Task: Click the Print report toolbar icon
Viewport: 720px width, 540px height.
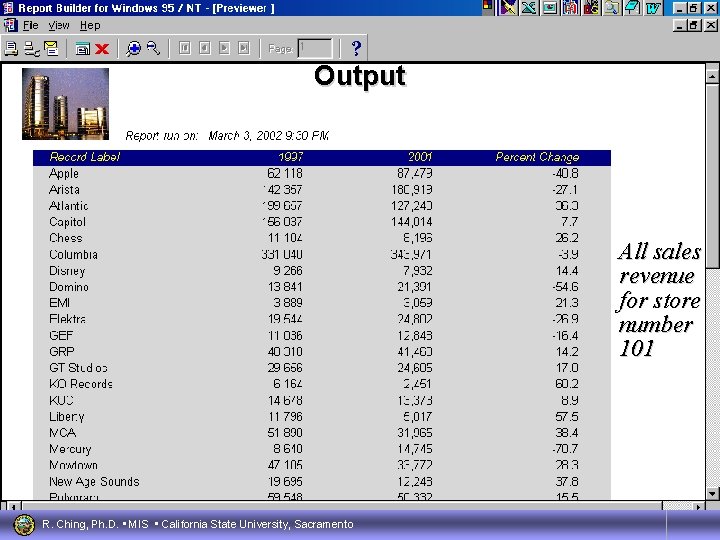Action: 11,48
